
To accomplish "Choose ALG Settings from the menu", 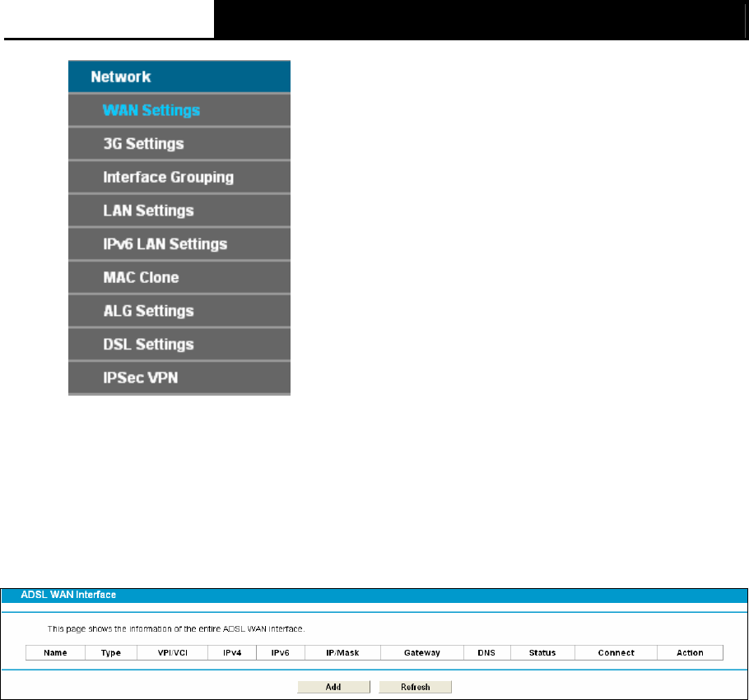I will 179,311.
